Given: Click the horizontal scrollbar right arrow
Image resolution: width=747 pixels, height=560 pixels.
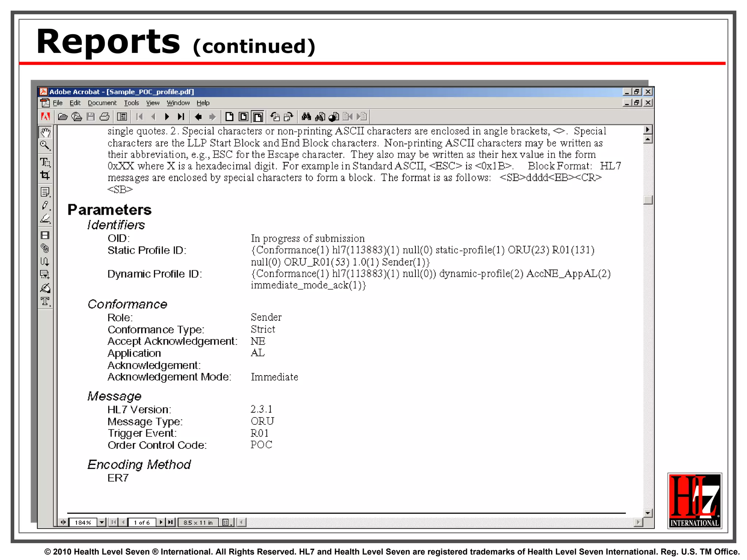Looking at the screenshot, I should pos(638,522).
